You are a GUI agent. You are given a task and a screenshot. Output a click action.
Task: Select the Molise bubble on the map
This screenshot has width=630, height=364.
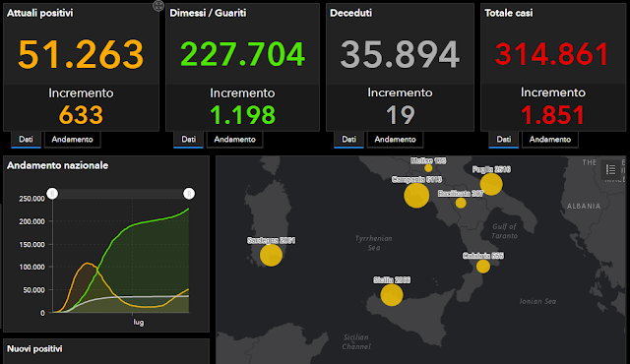click(428, 168)
